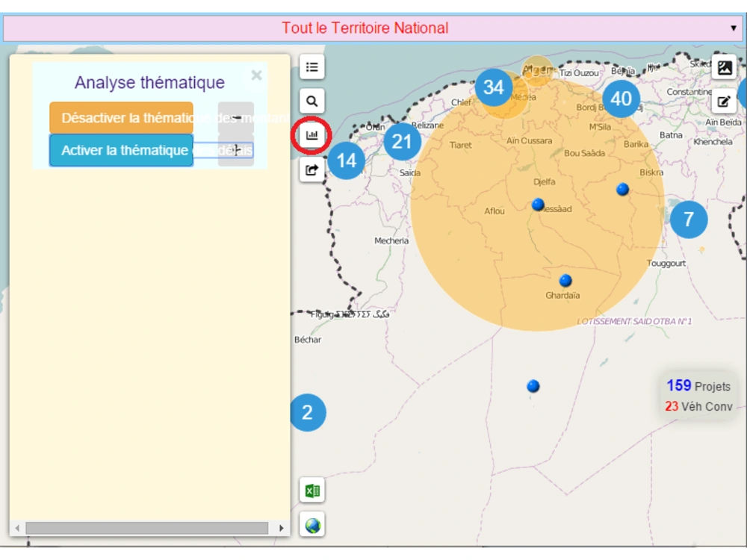Open the cluster marker 14
Image resolution: width=747 pixels, height=560 pixels.
point(347,161)
